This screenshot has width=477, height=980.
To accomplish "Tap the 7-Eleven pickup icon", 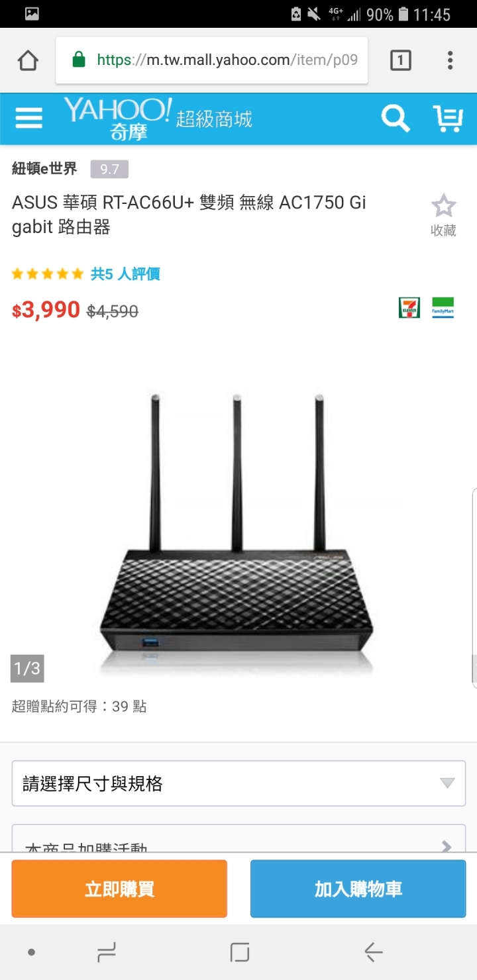I will (x=409, y=308).
